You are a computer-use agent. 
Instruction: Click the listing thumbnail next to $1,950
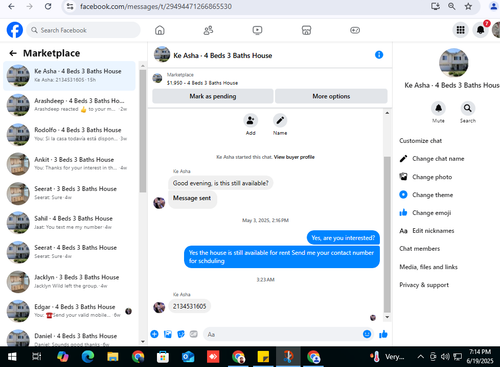click(157, 79)
